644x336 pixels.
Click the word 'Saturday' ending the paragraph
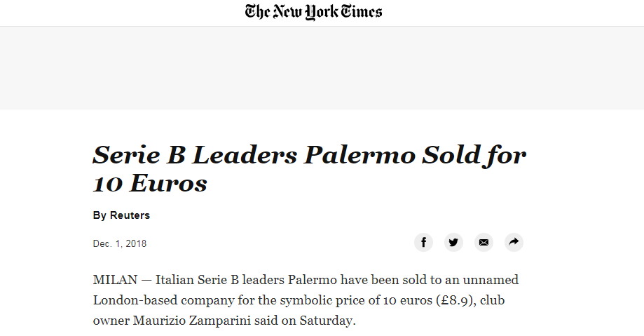tap(330, 321)
